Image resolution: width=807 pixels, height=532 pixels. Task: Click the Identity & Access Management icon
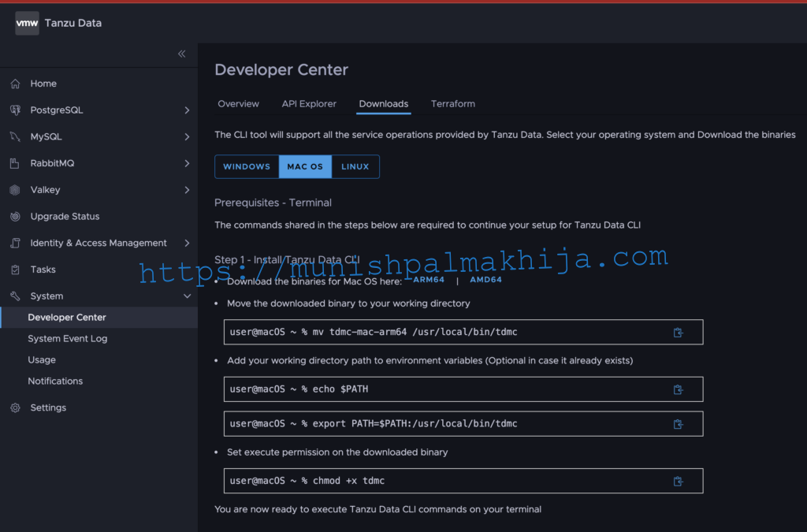coord(16,243)
